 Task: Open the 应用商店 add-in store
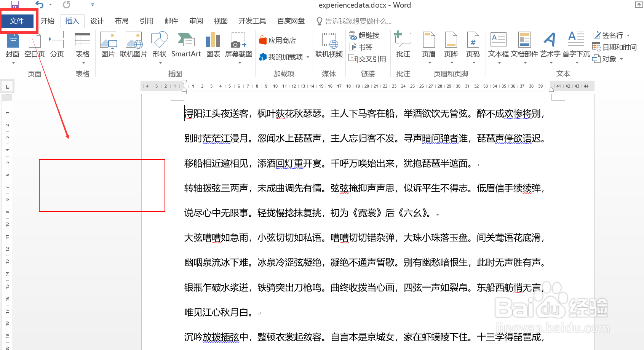(x=277, y=40)
